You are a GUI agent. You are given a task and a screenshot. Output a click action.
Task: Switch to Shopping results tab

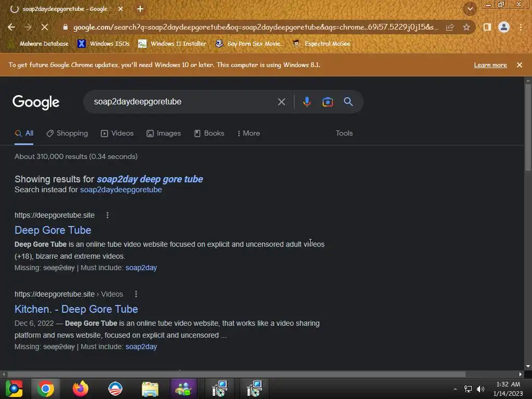pos(67,134)
